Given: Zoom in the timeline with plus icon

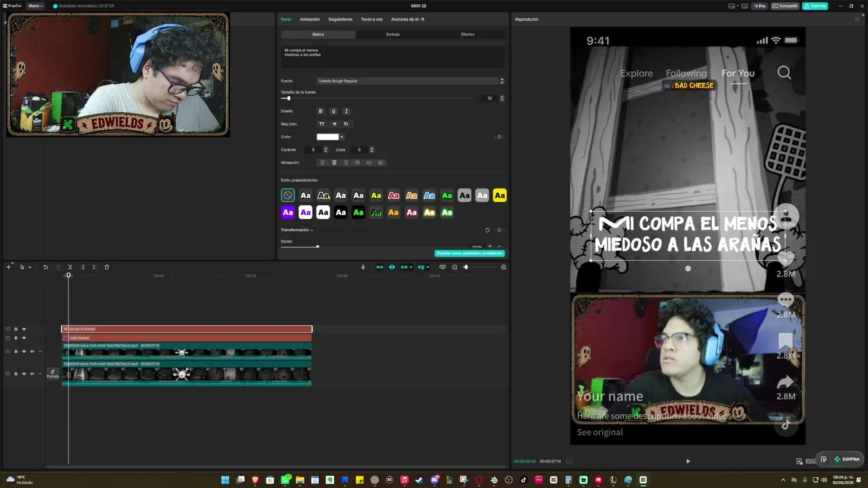Looking at the screenshot, I should click(503, 267).
